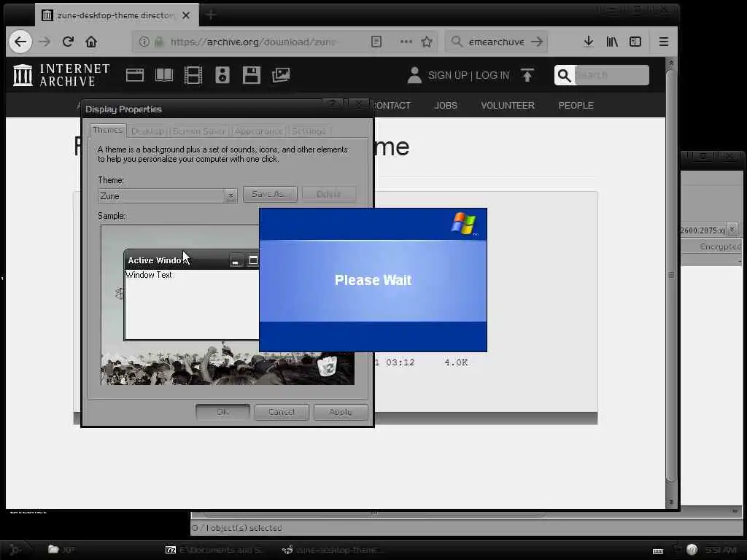Click the Start button on the taskbar
This screenshot has width=747, height=560.
pos(15,550)
